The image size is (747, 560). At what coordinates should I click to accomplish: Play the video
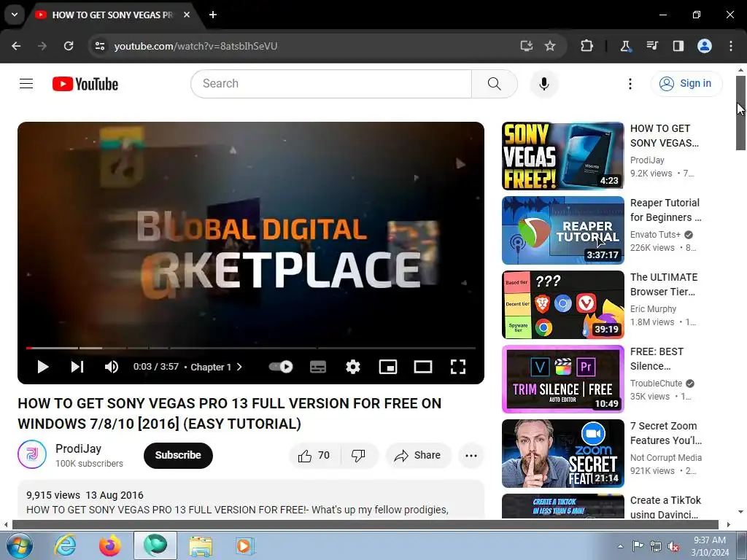point(43,367)
